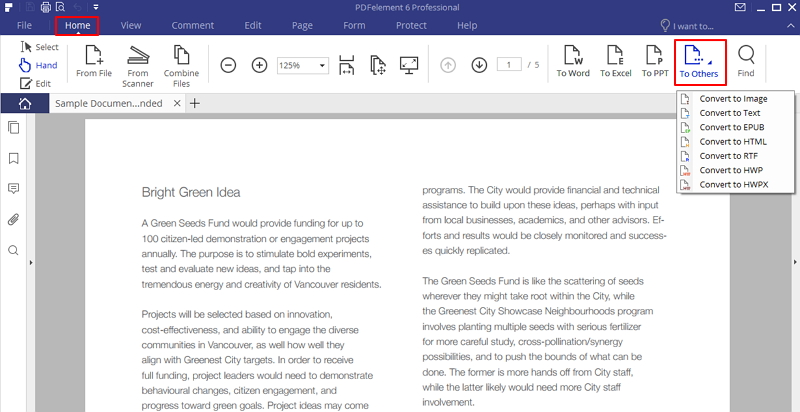Click the page number field
This screenshot has width=800, height=412.
[509, 65]
